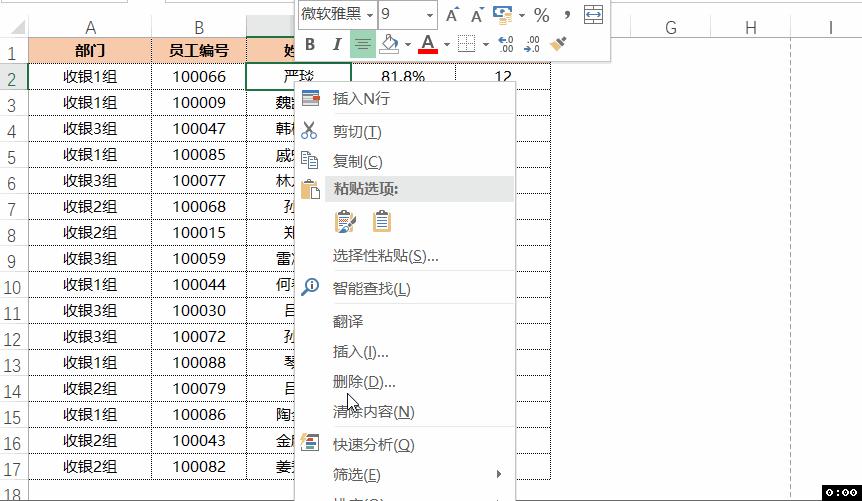Open font name dropdown 微软雅黑
The image size is (862, 501).
(370, 15)
